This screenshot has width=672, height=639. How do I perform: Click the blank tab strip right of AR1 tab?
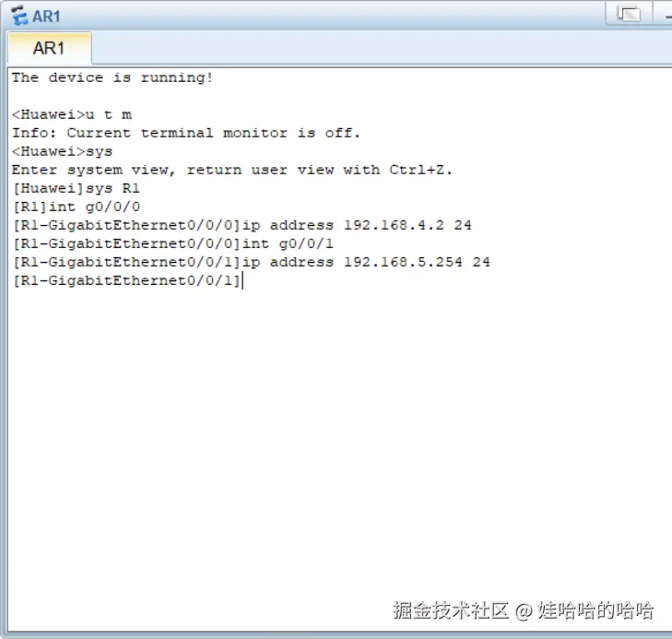(369, 48)
